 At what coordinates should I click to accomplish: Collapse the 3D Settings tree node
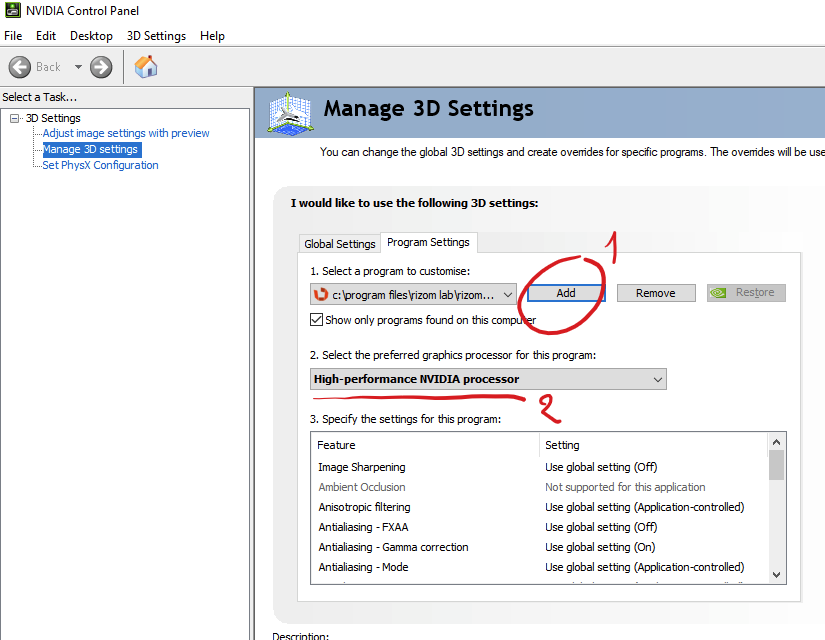[15, 118]
